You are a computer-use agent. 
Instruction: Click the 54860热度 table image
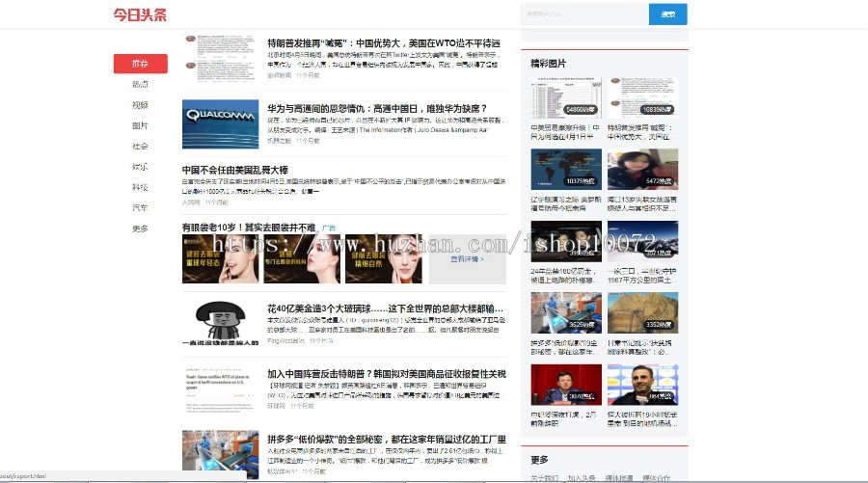[566, 97]
